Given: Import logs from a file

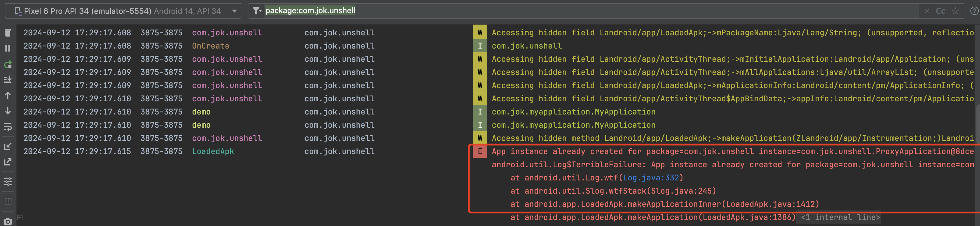Looking at the screenshot, I should pos(8,146).
